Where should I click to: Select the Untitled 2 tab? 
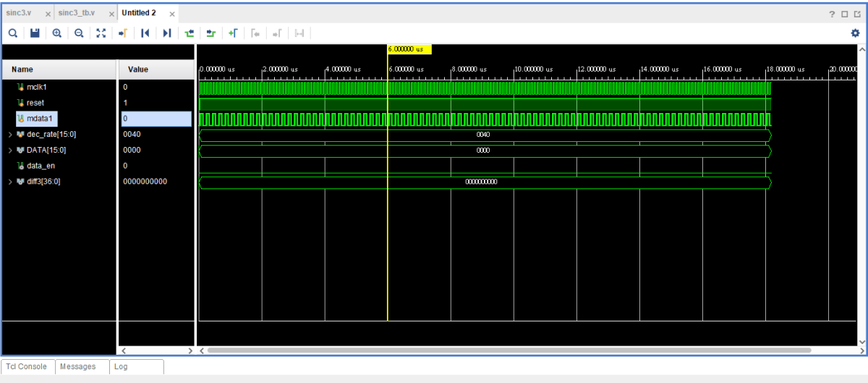coord(139,13)
